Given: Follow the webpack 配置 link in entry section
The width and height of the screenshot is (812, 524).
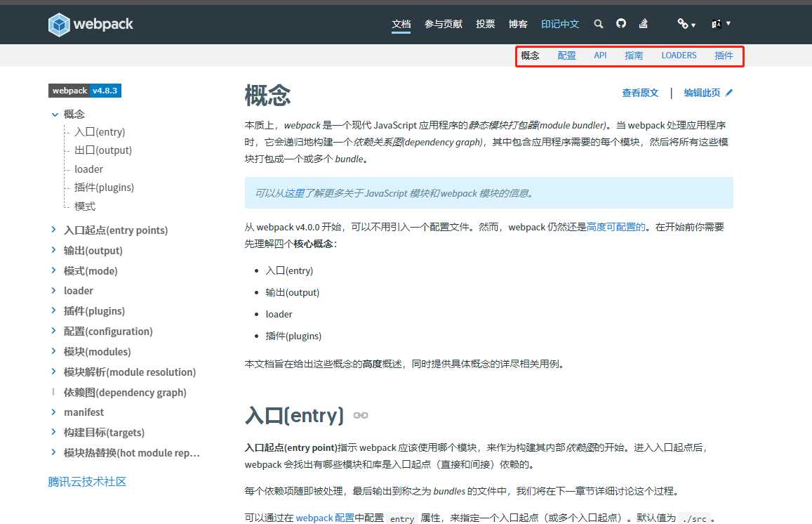Looking at the screenshot, I should 325,518.
